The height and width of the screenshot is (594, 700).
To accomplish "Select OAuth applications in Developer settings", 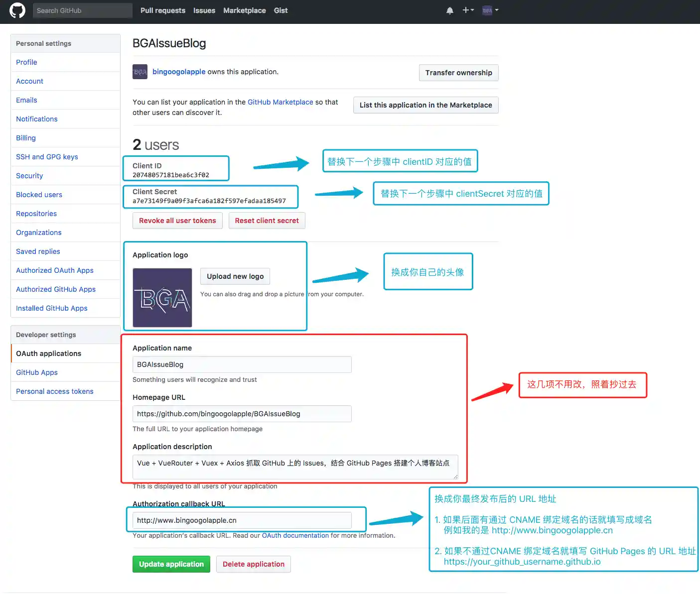I will (65, 354).
